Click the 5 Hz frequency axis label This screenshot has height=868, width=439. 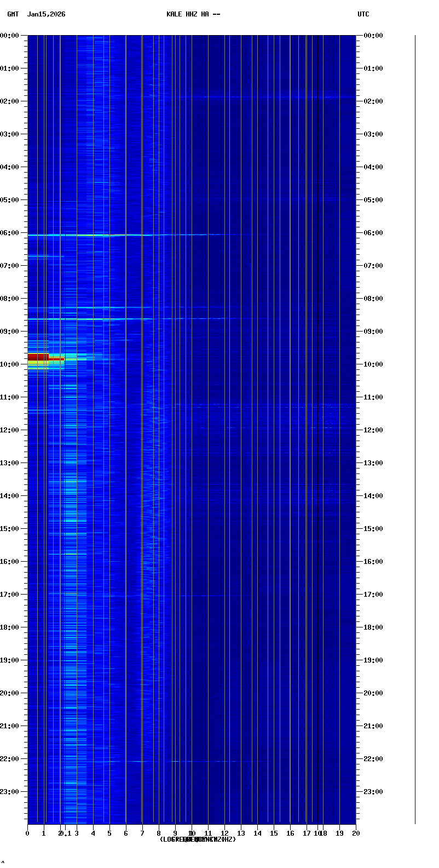coord(109,833)
